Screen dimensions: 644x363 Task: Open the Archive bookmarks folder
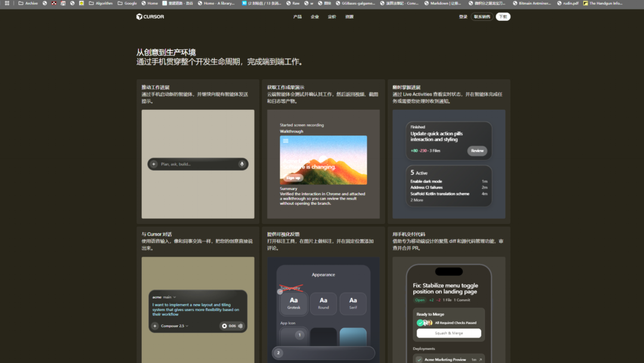28,3
